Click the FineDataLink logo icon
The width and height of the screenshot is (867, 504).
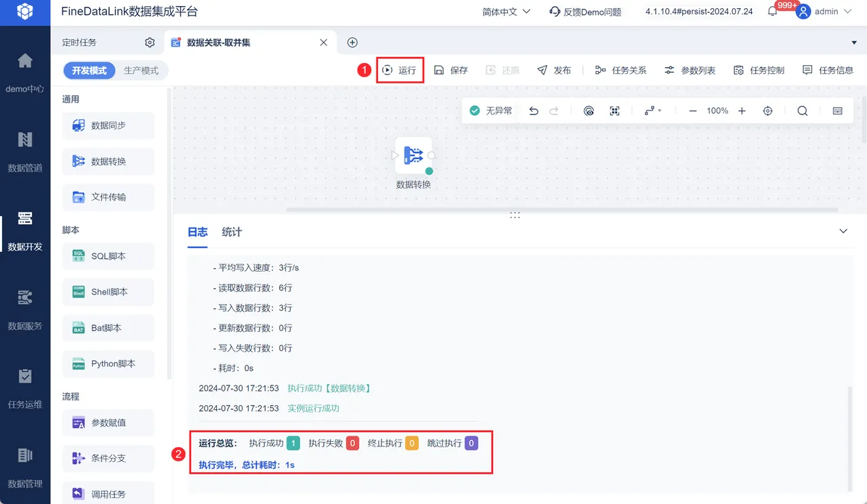pos(25,12)
